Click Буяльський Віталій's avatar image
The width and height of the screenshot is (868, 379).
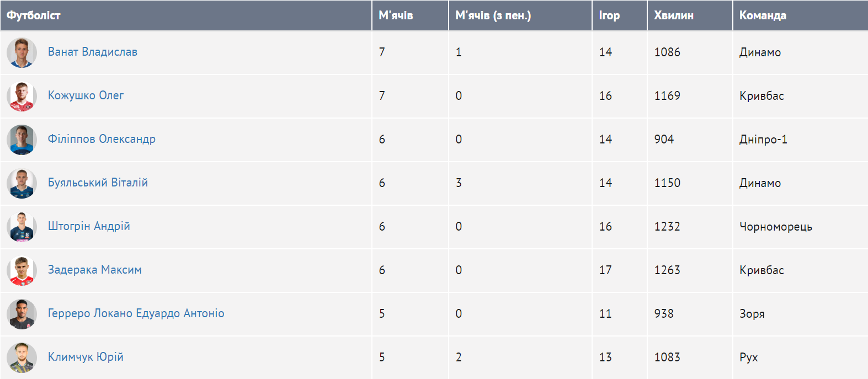coord(22,183)
